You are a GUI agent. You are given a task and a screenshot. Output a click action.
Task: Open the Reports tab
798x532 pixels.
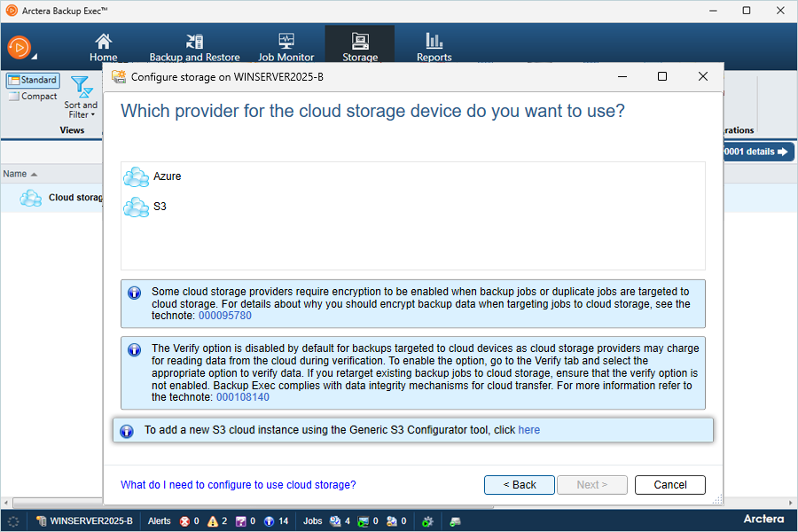434,47
